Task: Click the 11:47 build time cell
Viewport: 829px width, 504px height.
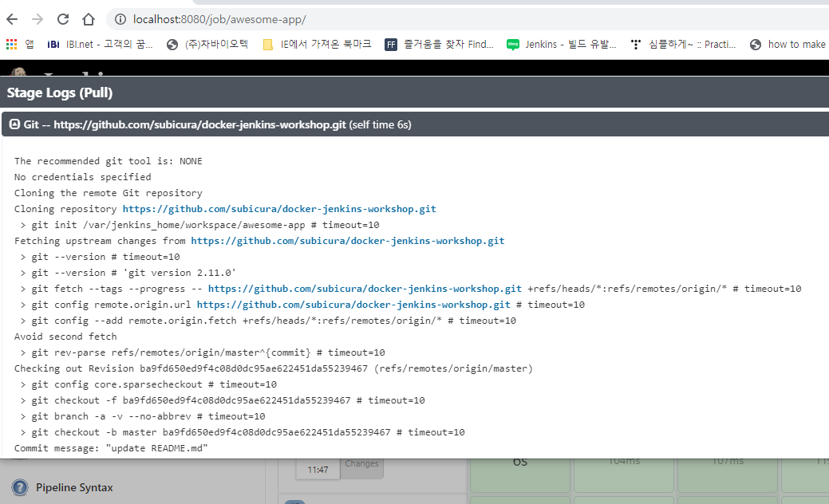Action: tap(318, 469)
